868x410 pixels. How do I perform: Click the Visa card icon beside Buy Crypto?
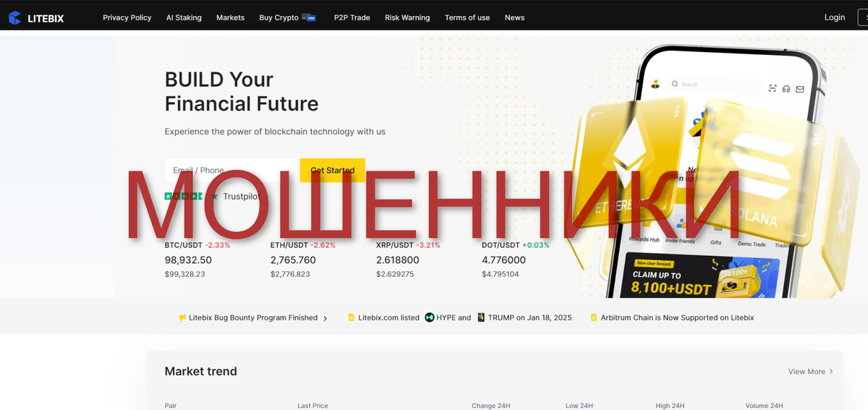click(309, 17)
